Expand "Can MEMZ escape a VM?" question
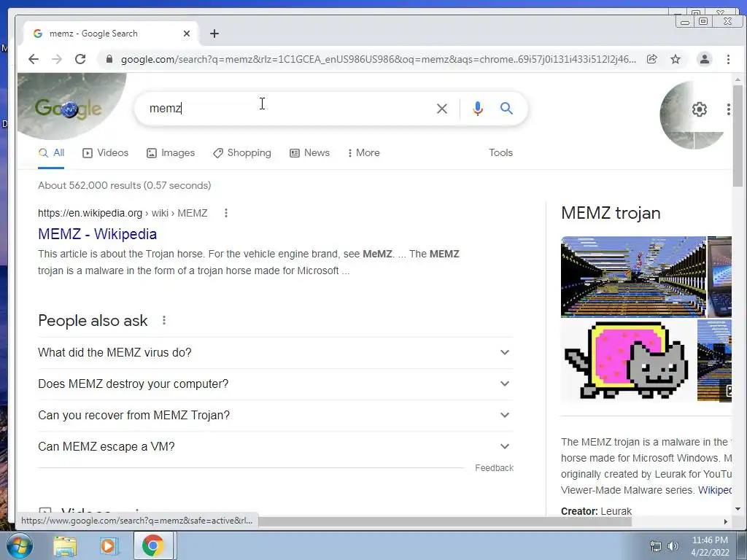This screenshot has width=747, height=560. click(275, 447)
